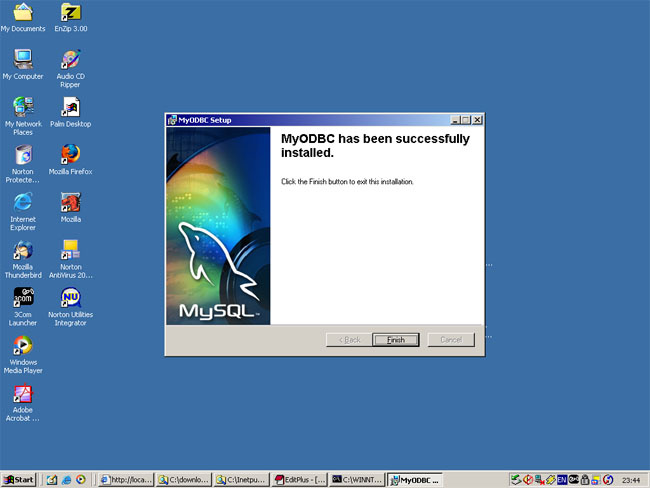Switch to the C:\Inetpub taskbar window

point(241,480)
